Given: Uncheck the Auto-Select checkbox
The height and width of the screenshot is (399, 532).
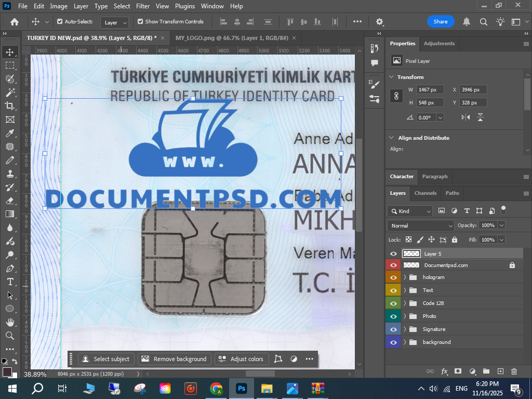Looking at the screenshot, I should click(x=60, y=22).
